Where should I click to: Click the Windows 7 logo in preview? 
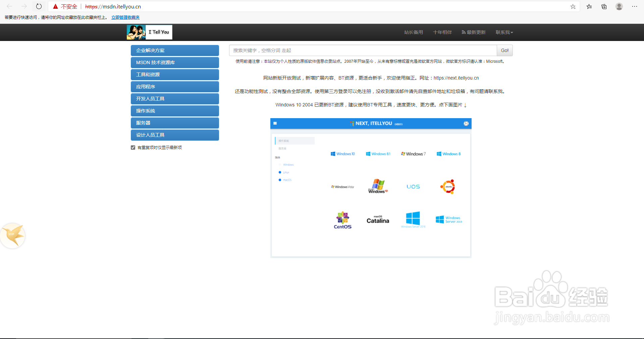click(413, 154)
